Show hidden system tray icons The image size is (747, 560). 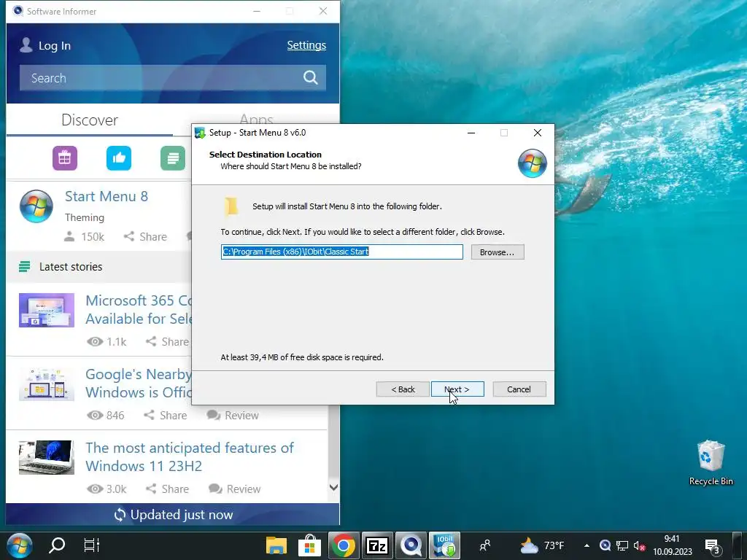587,545
